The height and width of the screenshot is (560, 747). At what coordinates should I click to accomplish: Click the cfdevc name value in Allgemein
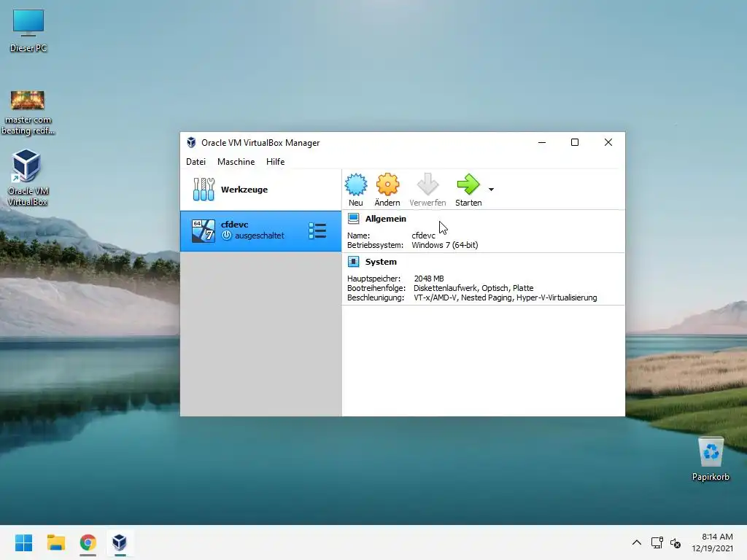424,236
